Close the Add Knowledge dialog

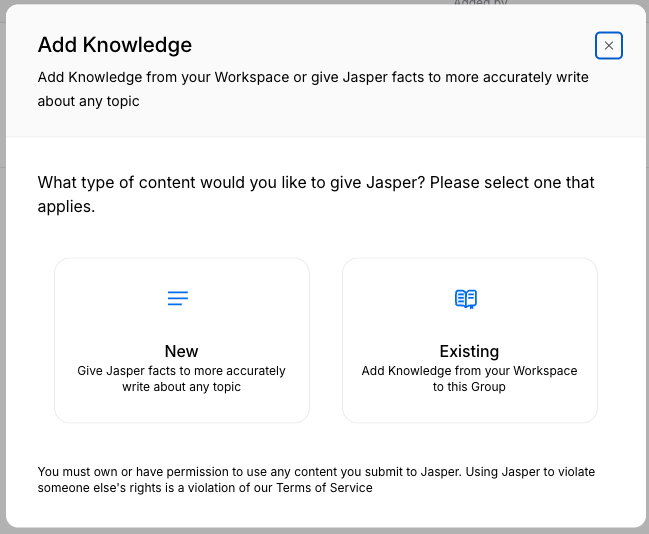pyautogui.click(x=608, y=46)
